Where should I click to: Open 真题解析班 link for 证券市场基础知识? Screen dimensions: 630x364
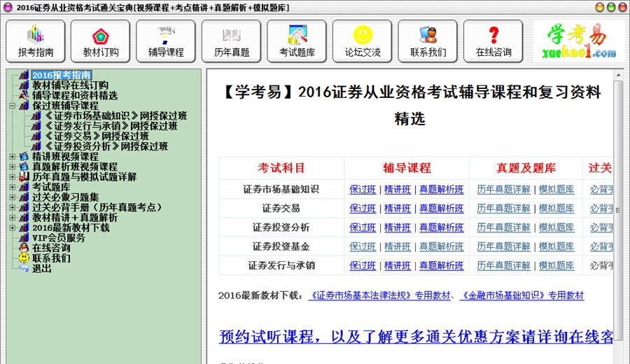pos(442,189)
